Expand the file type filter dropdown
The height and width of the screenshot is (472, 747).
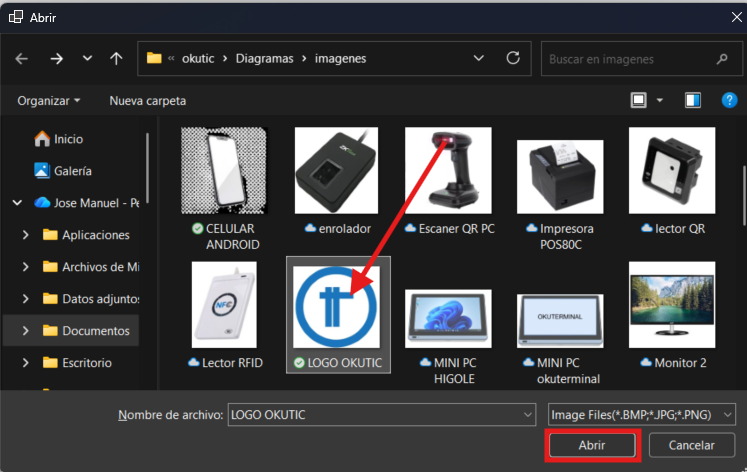pos(727,414)
